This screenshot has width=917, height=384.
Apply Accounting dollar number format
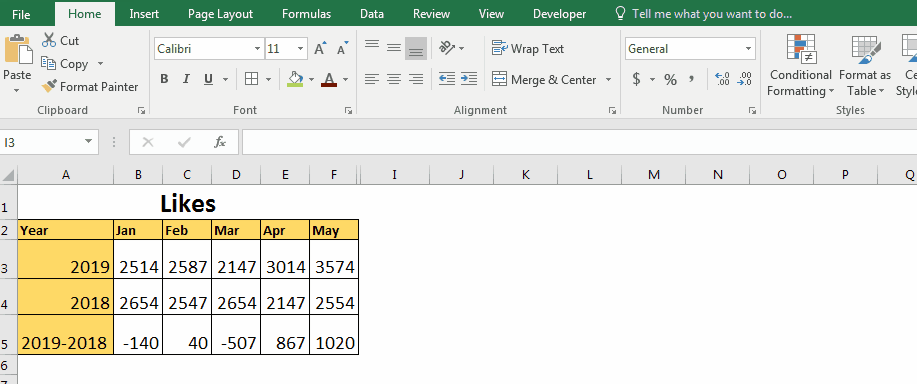(636, 79)
